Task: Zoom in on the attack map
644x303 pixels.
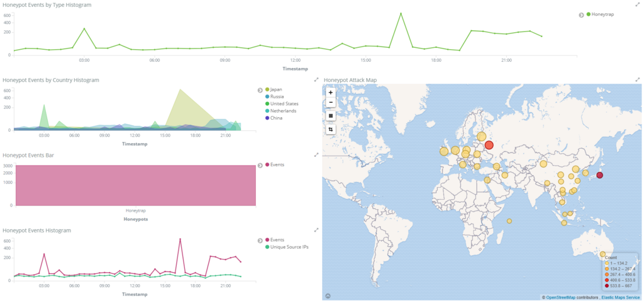Action: (x=331, y=93)
